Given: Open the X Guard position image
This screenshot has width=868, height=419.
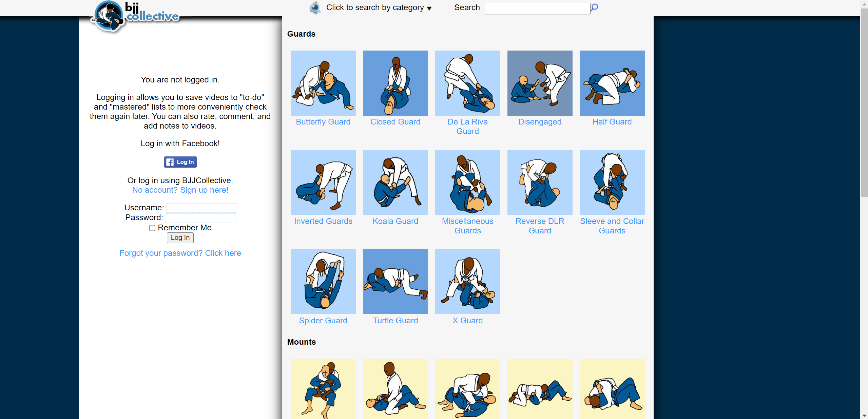Looking at the screenshot, I should coord(467,281).
